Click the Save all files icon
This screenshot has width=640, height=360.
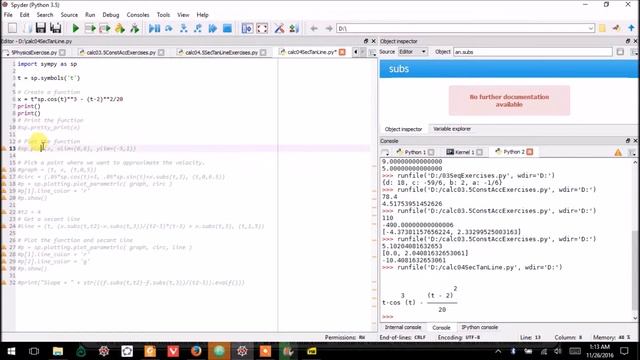click(56, 28)
